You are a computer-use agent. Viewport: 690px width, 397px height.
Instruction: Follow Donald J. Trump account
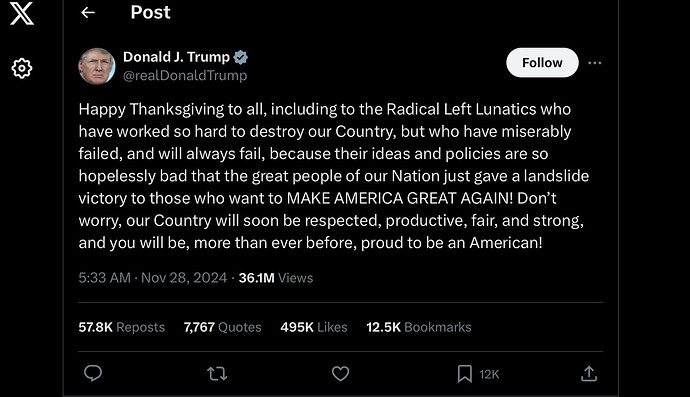pos(542,62)
